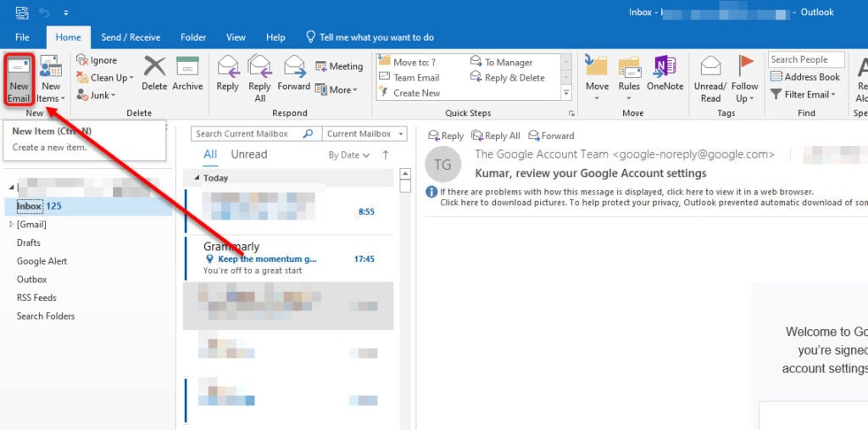Collapse the Today group
Image resolution: width=868 pixels, height=430 pixels.
(x=197, y=178)
